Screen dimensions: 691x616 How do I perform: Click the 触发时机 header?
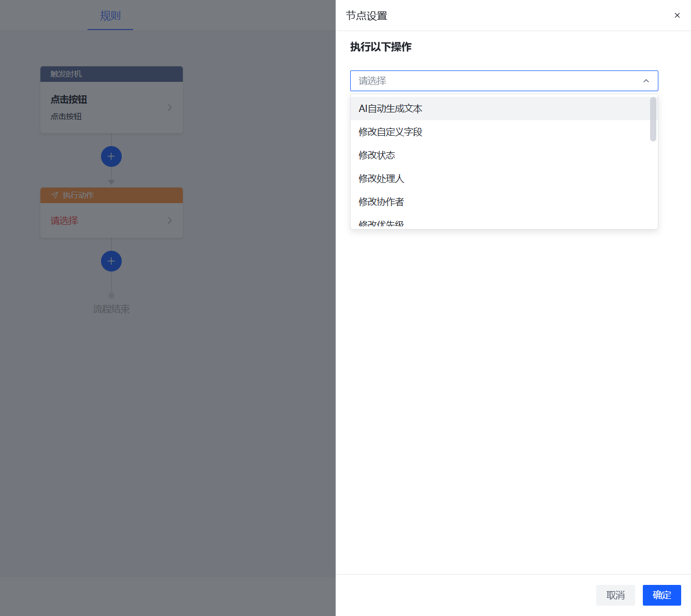click(111, 74)
